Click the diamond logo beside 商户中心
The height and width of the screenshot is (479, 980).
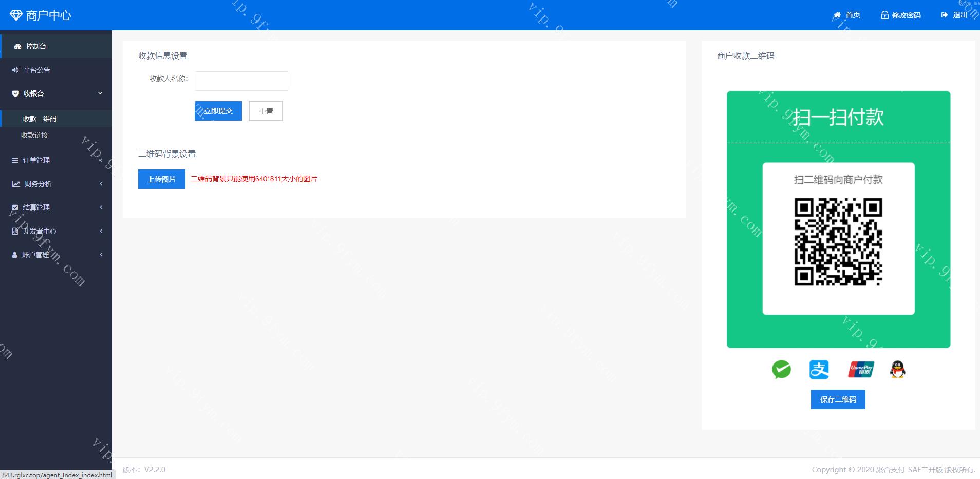pyautogui.click(x=16, y=15)
